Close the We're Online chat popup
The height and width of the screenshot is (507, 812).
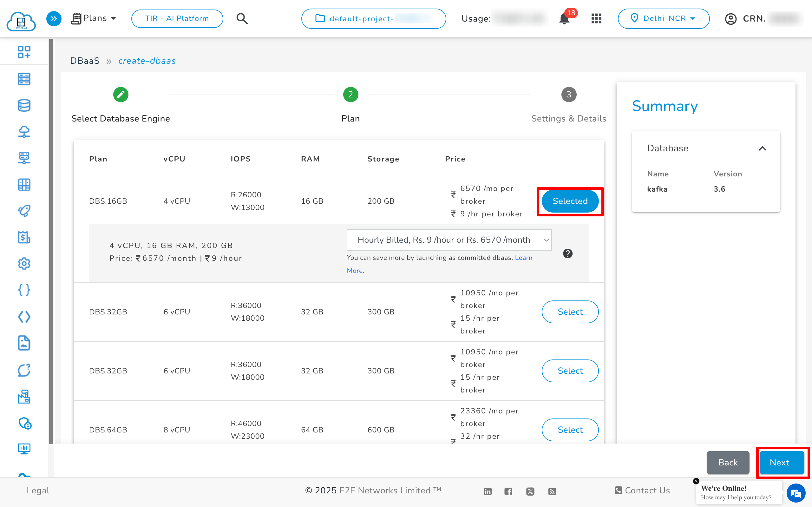pyautogui.click(x=696, y=481)
